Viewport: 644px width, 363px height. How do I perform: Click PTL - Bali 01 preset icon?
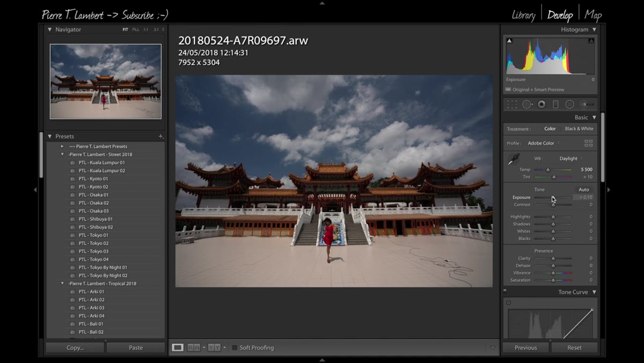[x=72, y=324]
